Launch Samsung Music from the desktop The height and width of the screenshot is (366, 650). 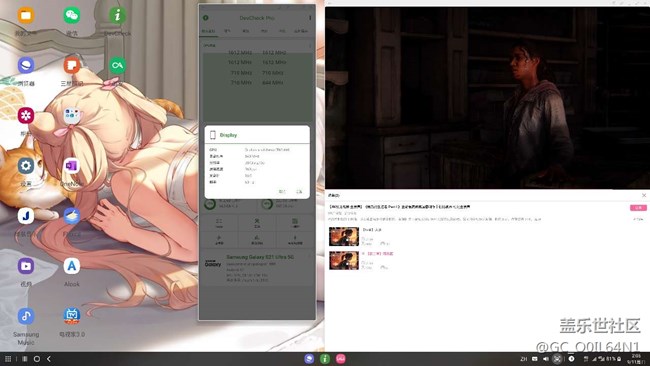(26, 316)
